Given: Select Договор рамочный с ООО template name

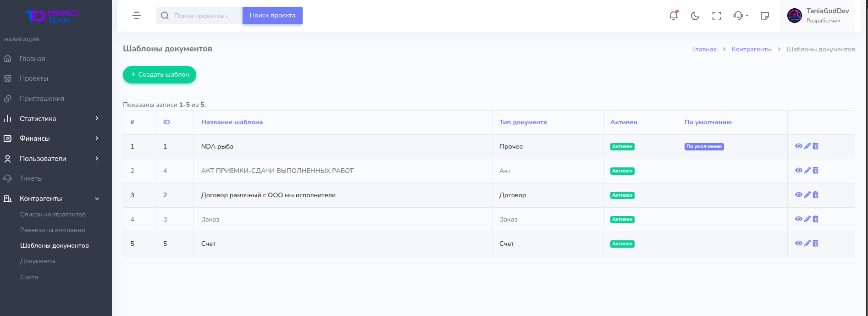Looking at the screenshot, I should point(268,195).
